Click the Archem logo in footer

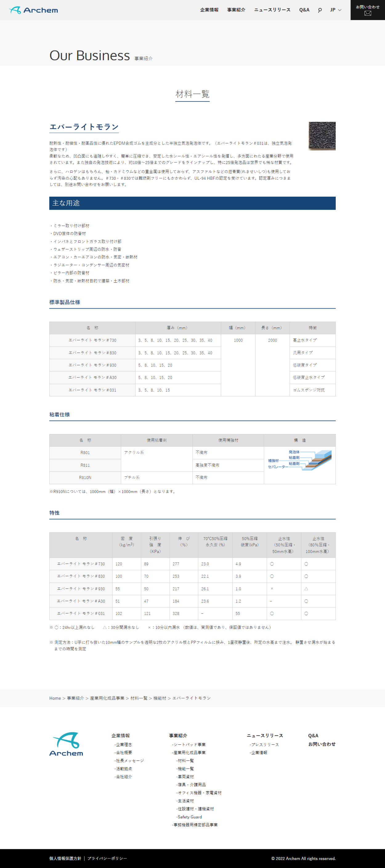(x=66, y=744)
